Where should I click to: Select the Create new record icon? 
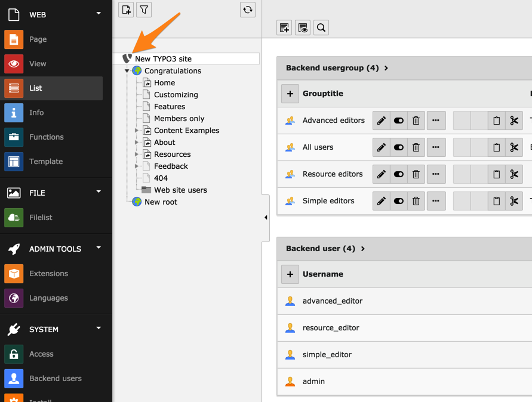(x=125, y=10)
